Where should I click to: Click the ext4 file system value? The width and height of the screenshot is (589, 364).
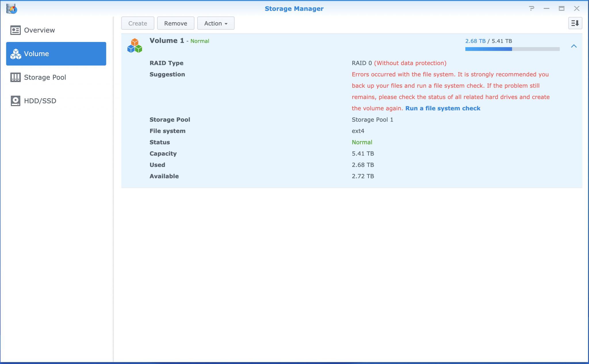(x=358, y=131)
